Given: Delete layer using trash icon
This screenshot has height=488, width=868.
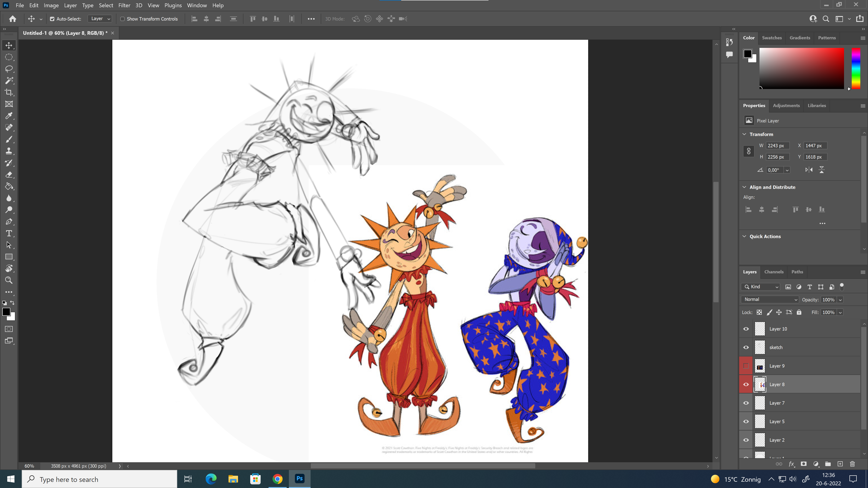Looking at the screenshot, I should 852,464.
